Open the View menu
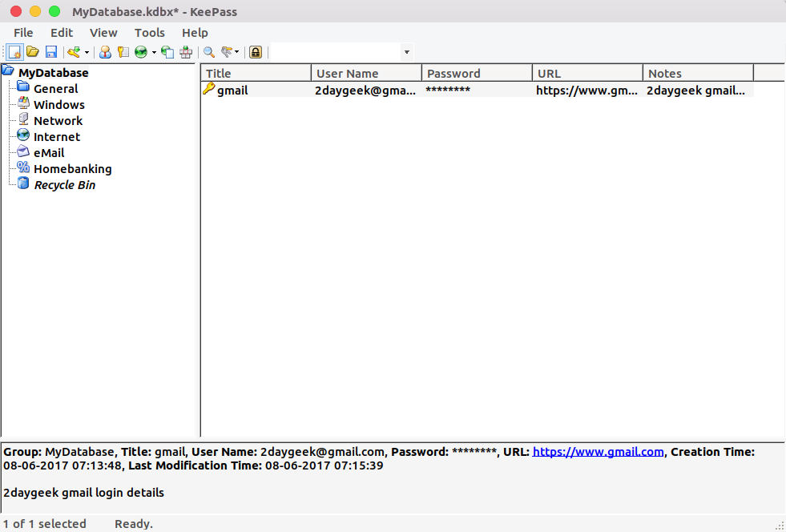 click(x=103, y=33)
